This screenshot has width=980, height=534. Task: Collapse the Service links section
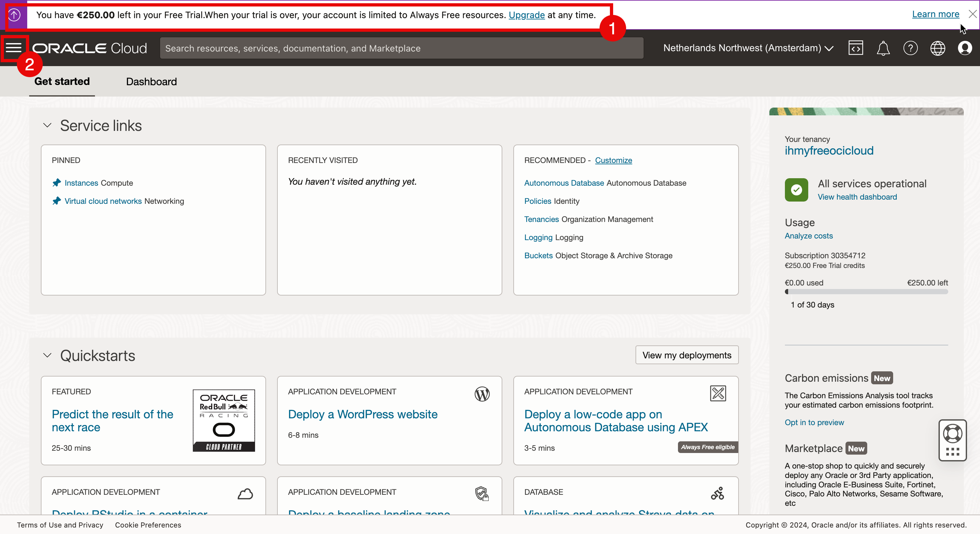47,125
